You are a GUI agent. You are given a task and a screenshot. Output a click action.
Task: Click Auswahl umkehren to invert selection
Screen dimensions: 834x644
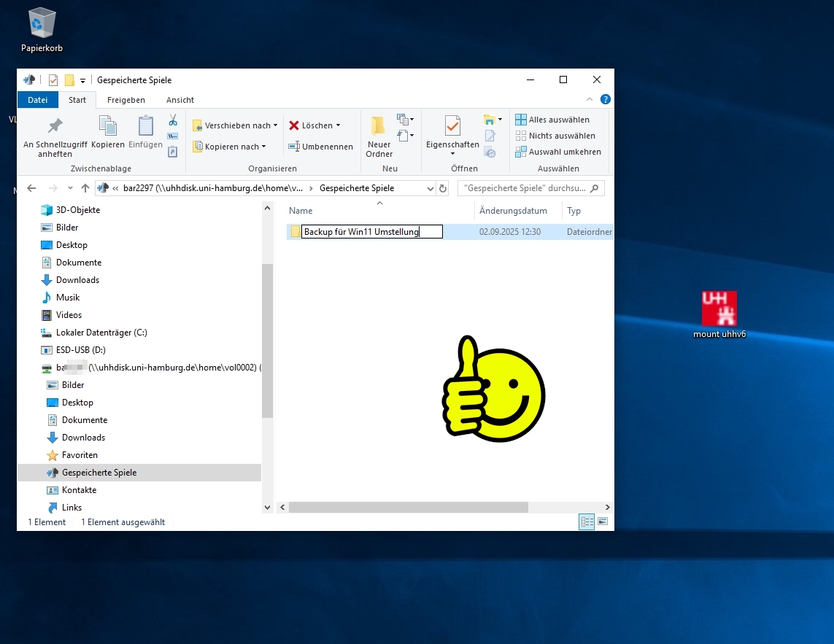tap(558, 152)
